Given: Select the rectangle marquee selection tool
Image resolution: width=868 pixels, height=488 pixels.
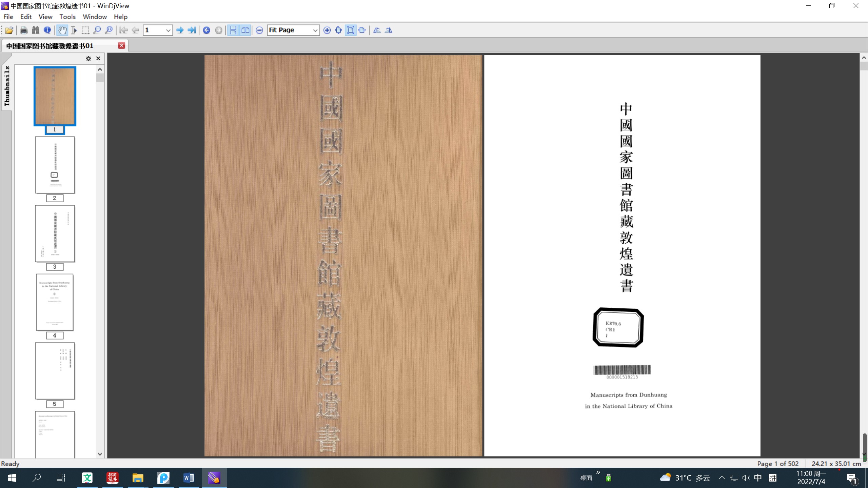Looking at the screenshot, I should [x=85, y=30].
